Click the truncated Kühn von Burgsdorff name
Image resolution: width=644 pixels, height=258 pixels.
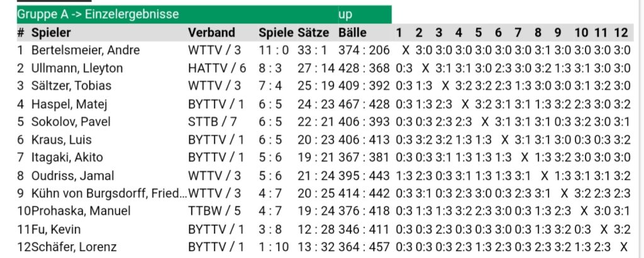click(108, 193)
